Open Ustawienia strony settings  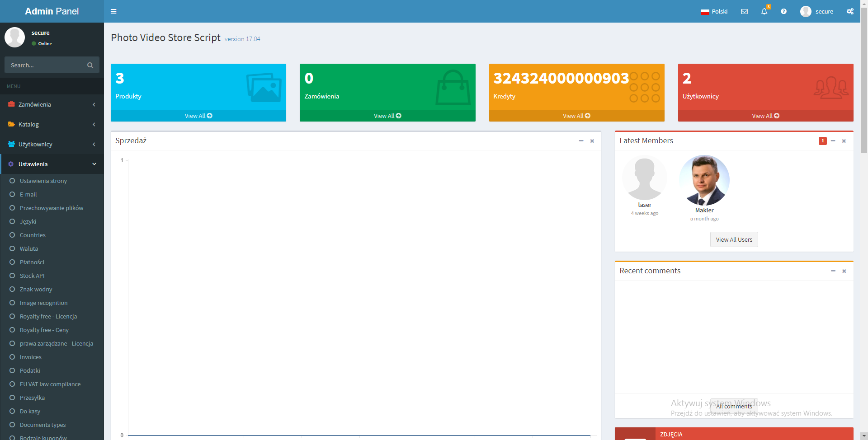43,181
